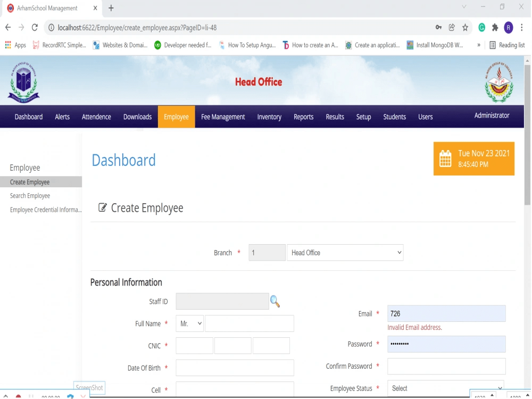Open the Results menu

tap(335, 117)
